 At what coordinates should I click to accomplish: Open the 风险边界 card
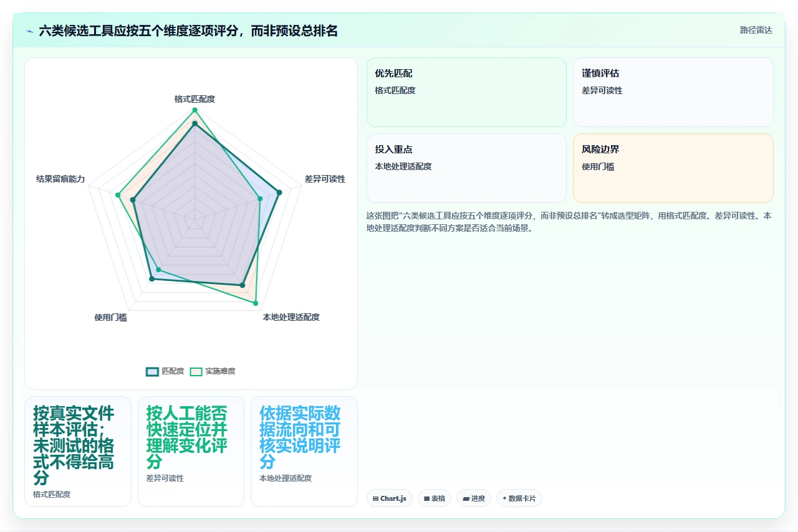coord(673,168)
